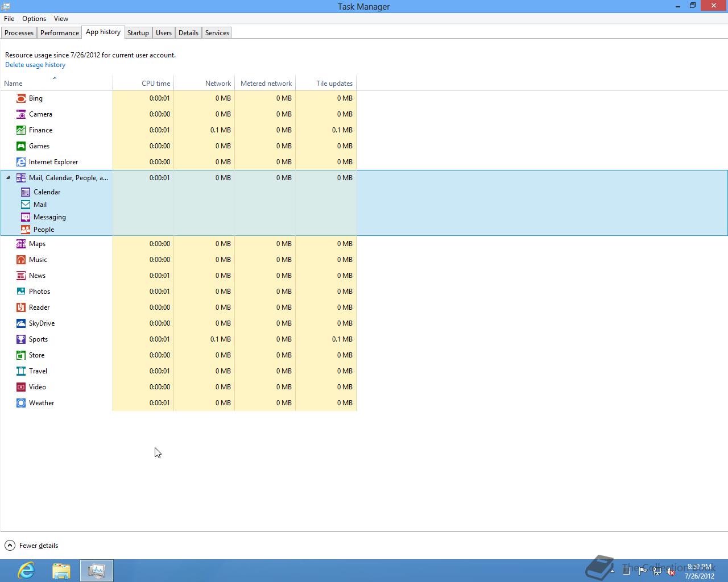Image resolution: width=728 pixels, height=582 pixels.
Task: Sort by the Network column header
Action: point(204,83)
